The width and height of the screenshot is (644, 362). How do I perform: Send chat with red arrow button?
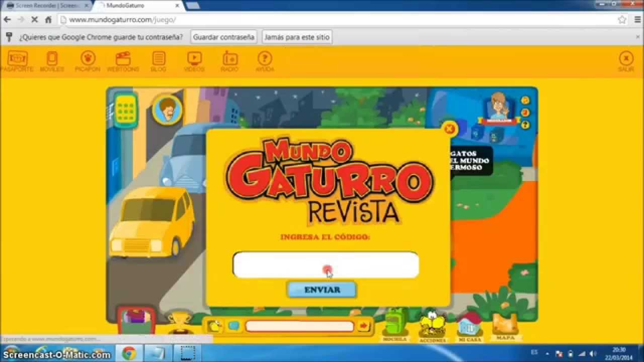(363, 326)
